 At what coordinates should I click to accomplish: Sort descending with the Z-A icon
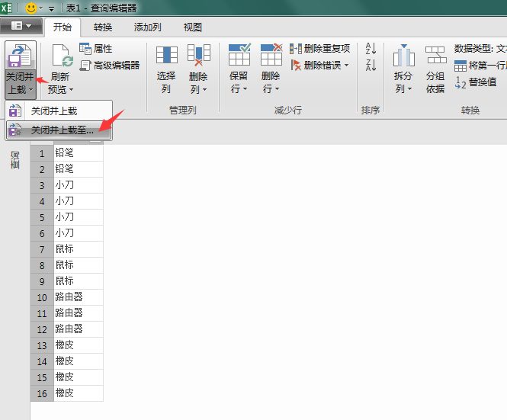[371, 66]
